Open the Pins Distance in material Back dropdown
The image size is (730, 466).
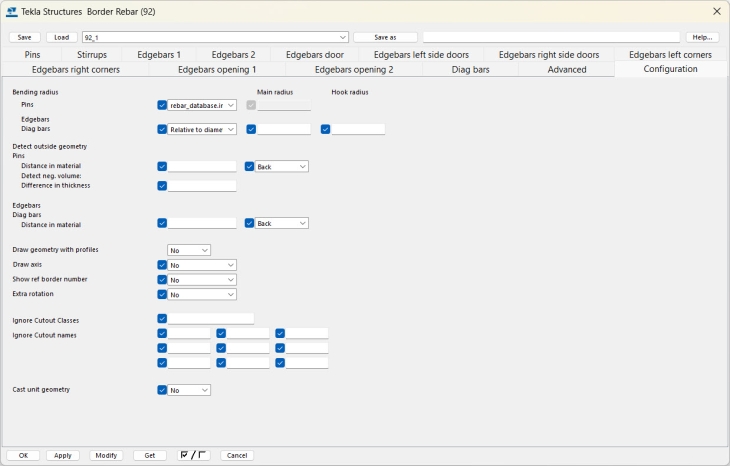(x=282, y=167)
